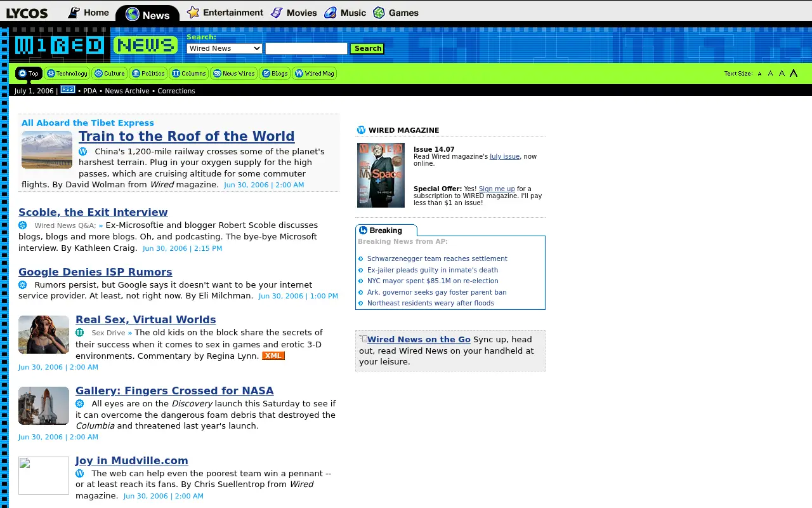
Task: Open the Blogs section
Action: tap(275, 74)
